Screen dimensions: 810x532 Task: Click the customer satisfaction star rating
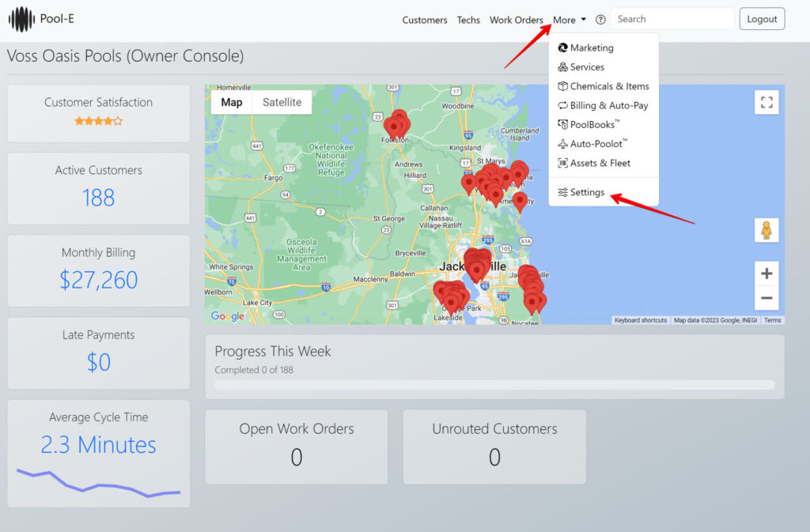pos(98,121)
